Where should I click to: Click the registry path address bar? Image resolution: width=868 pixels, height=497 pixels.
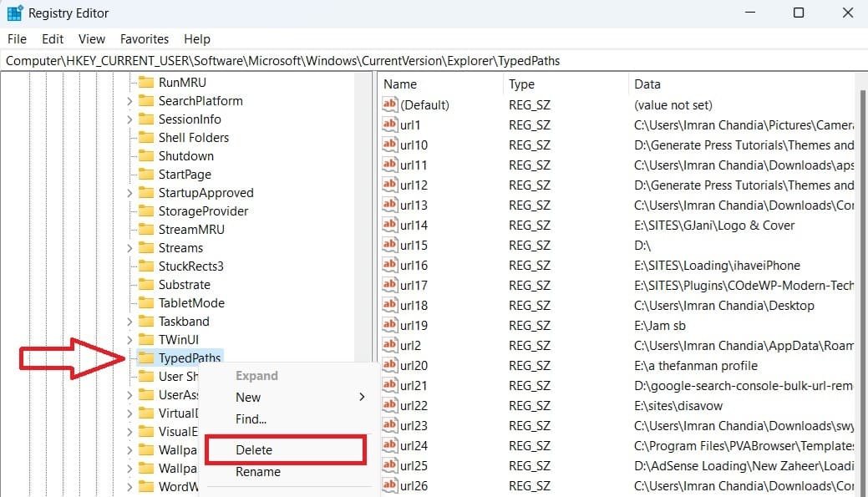pyautogui.click(x=434, y=61)
